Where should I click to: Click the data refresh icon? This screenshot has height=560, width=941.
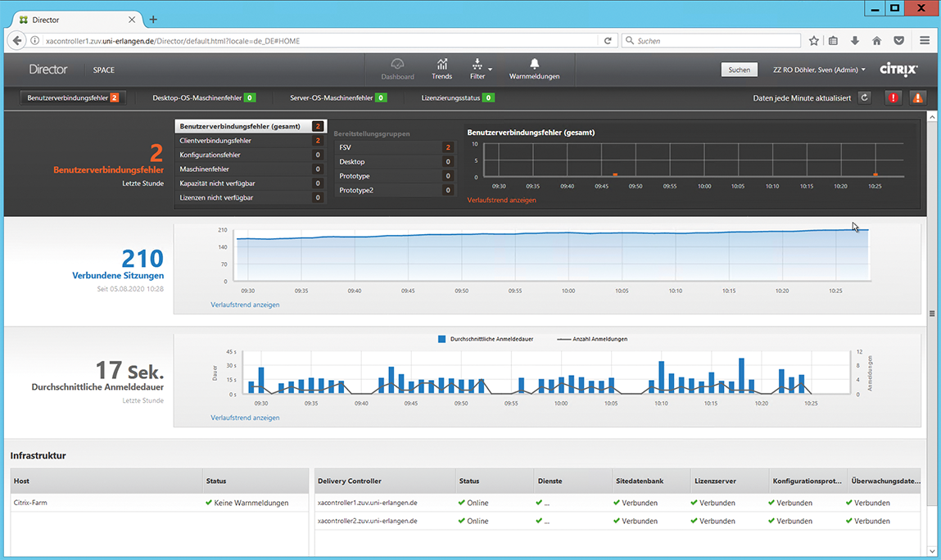[865, 97]
